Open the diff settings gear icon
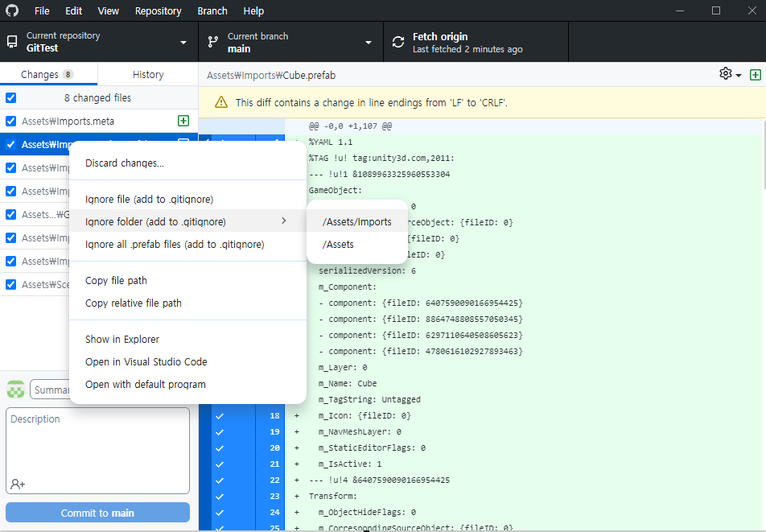766x532 pixels. [726, 74]
